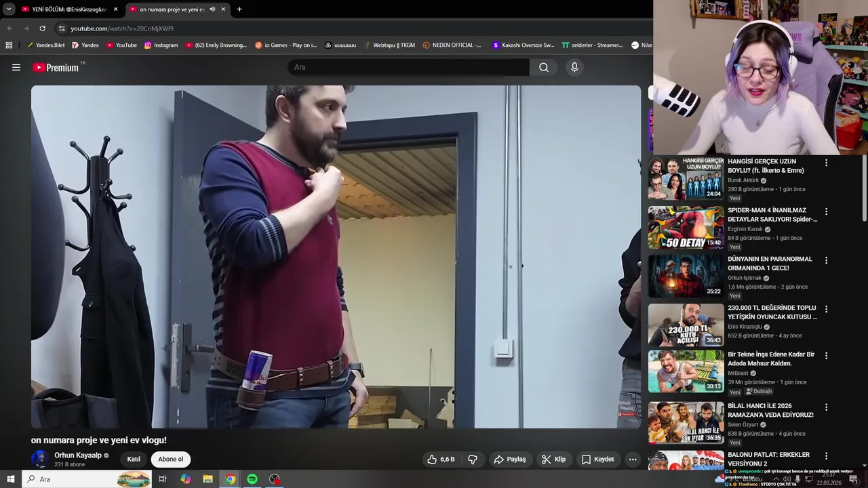Open Orhun Kayaalp channel avatar
Viewport: 868px width, 488px height.
pyautogui.click(x=39, y=459)
